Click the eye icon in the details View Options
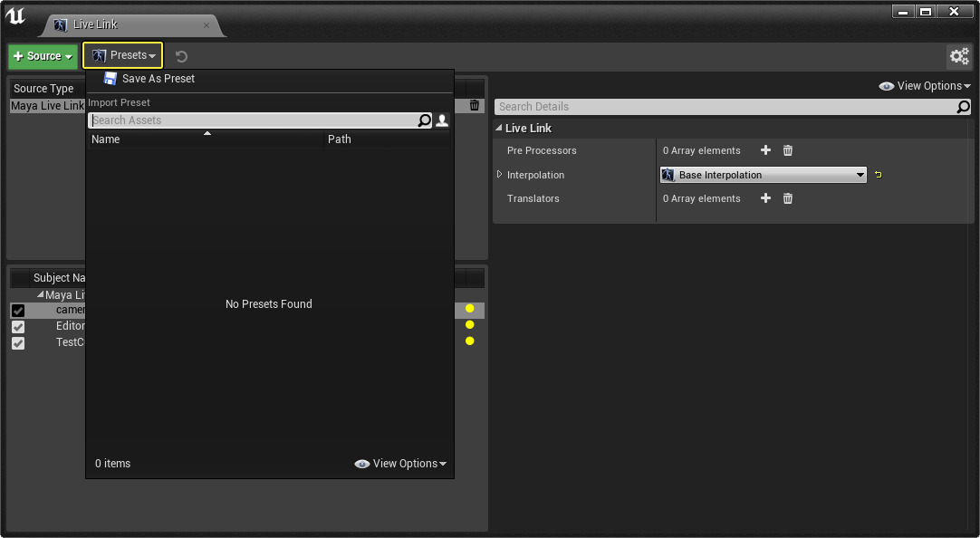980x538 pixels. pos(886,86)
